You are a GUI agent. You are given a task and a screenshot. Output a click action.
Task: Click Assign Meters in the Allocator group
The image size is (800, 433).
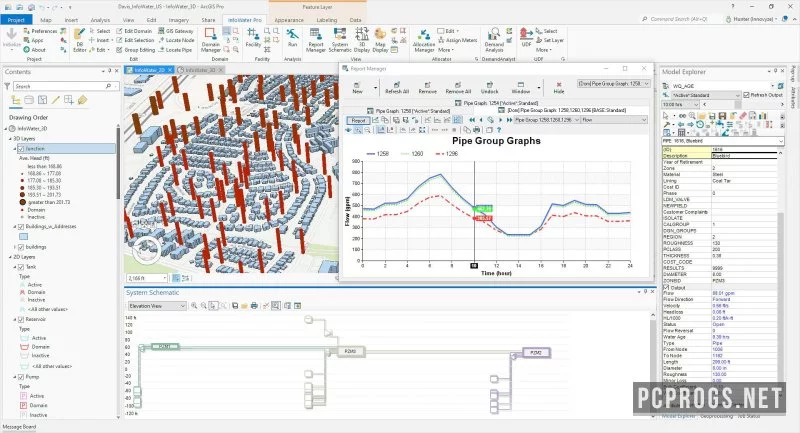[458, 40]
